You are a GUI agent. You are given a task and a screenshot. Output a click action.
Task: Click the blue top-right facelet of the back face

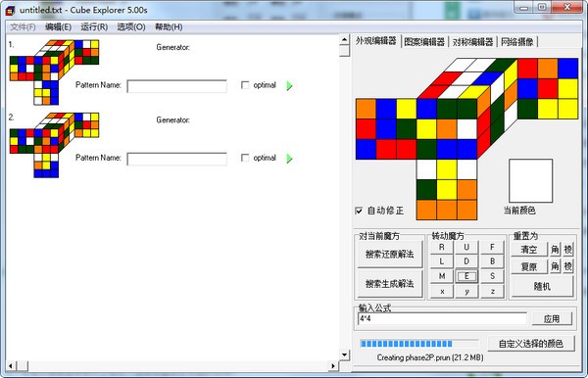pyautogui.click(x=568, y=69)
